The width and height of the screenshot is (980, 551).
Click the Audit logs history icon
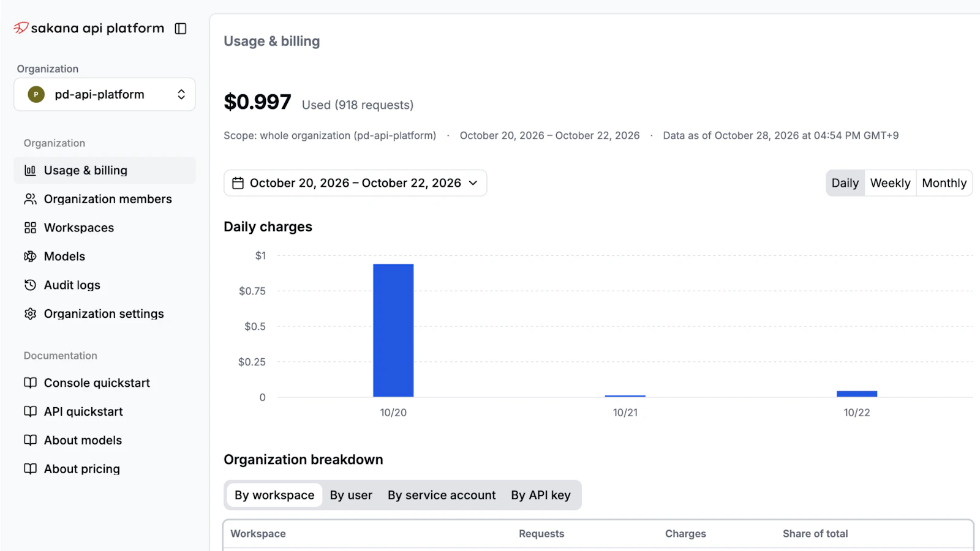(30, 285)
